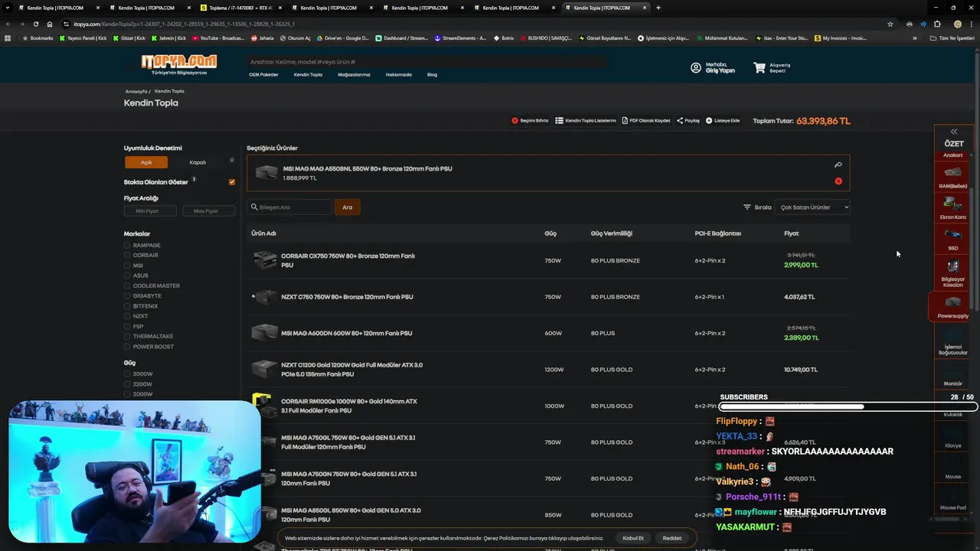The height and width of the screenshot is (551, 980).
Task: Select İşlemci Soğutucular in summary sidebar
Action: [953, 341]
